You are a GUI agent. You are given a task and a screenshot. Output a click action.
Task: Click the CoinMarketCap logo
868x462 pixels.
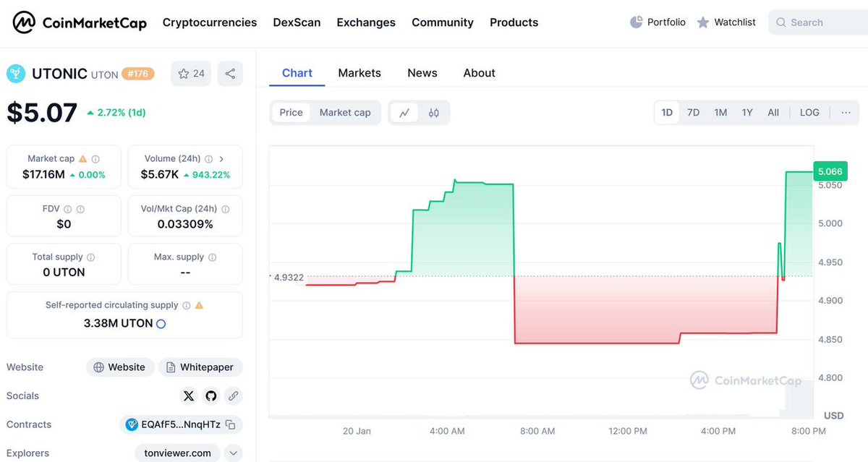point(80,23)
